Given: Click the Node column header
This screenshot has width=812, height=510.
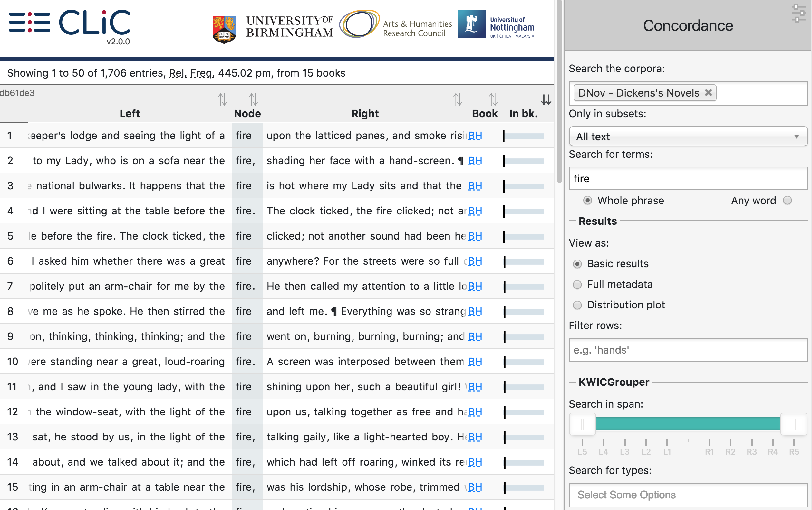Looking at the screenshot, I should 247,114.
